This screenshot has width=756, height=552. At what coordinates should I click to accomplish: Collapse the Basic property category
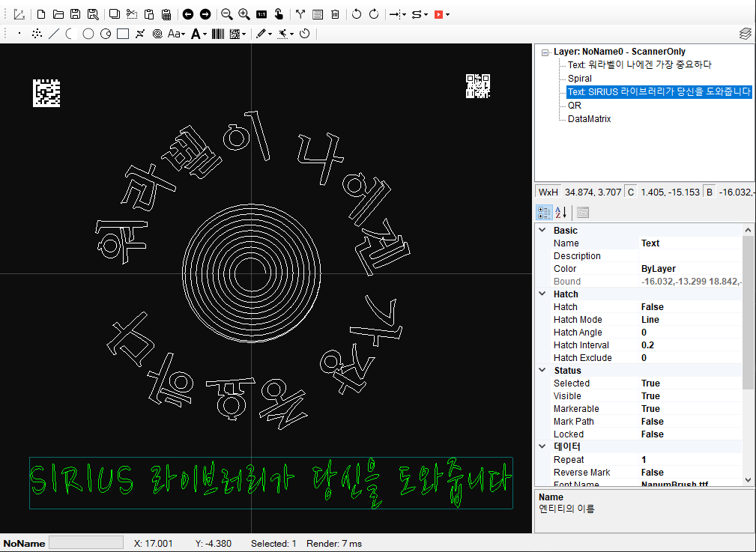(543, 231)
